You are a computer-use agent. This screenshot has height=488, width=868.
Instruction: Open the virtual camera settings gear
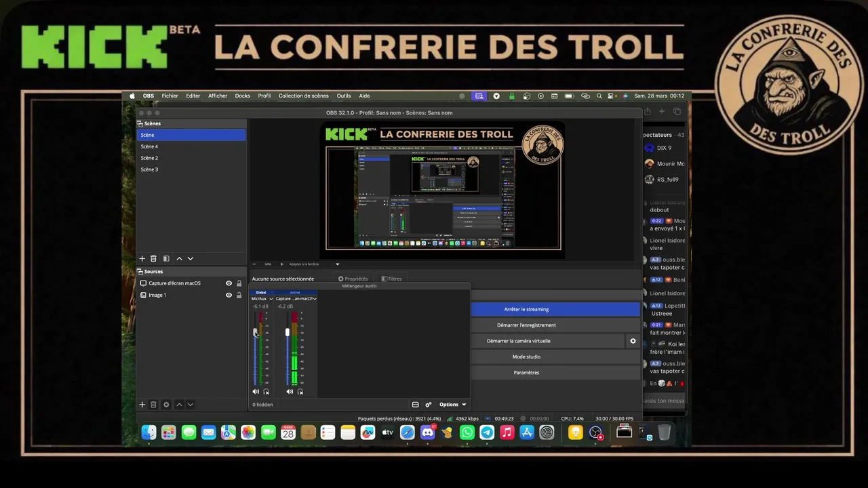click(x=633, y=341)
